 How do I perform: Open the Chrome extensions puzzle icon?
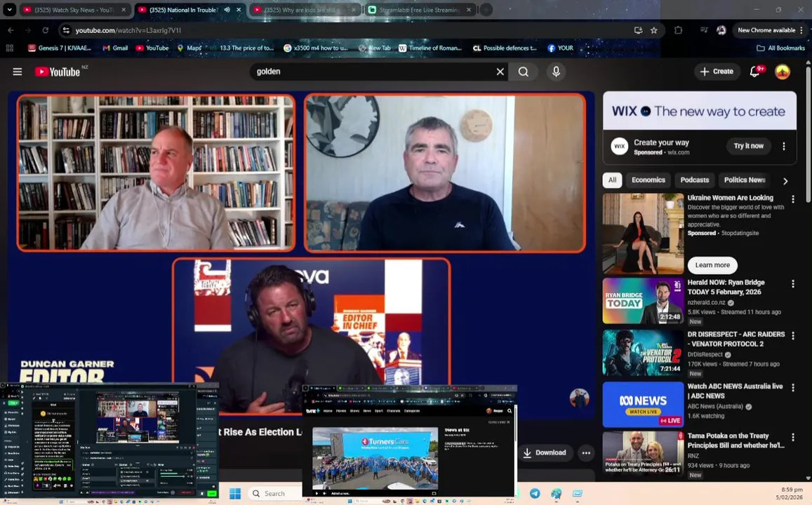coord(678,31)
